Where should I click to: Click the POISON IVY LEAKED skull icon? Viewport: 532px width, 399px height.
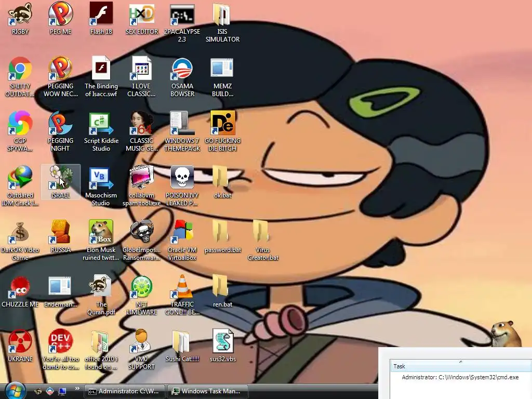[182, 178]
